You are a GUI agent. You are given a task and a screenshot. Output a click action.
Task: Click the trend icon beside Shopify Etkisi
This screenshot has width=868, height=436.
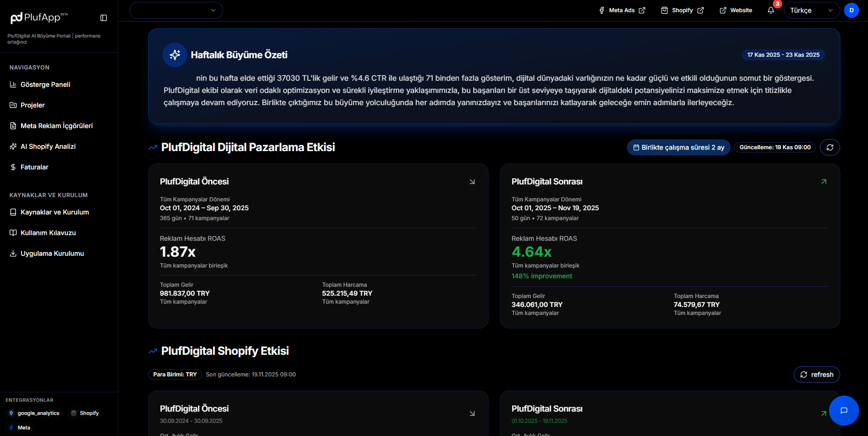153,351
